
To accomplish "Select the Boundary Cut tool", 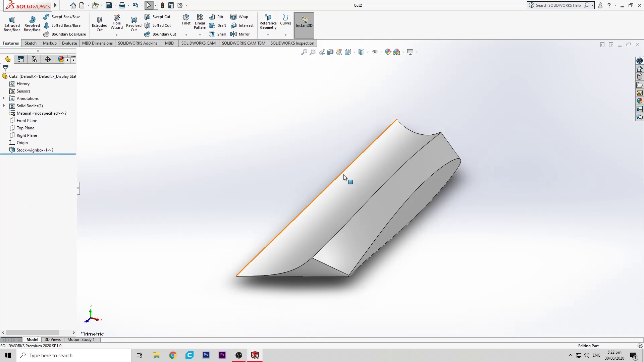I will [160, 34].
